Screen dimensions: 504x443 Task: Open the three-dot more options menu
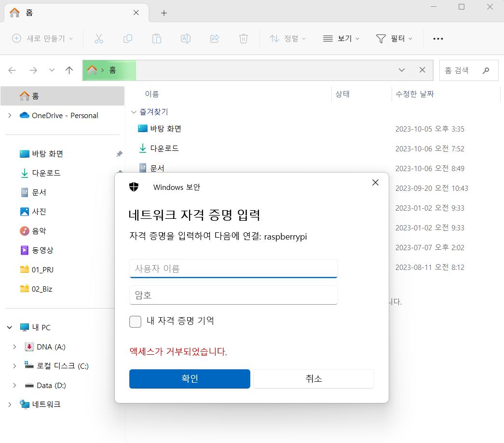[438, 39]
